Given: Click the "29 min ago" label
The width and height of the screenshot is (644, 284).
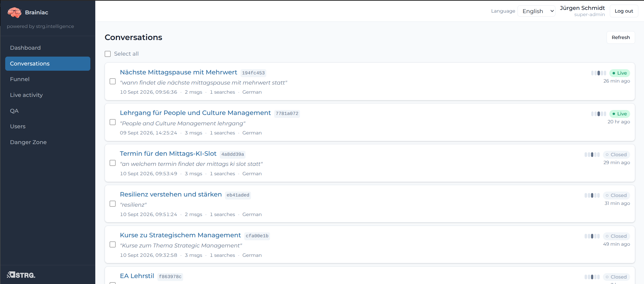Looking at the screenshot, I should (617, 162).
